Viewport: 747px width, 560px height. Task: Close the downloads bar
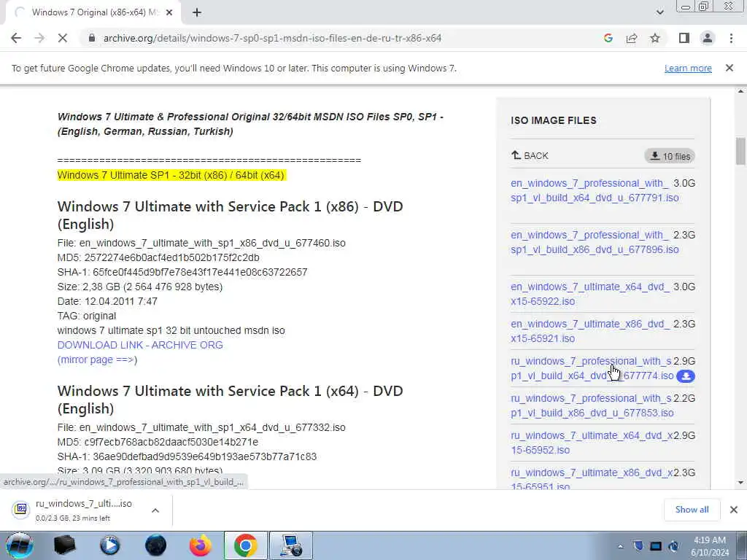734,510
